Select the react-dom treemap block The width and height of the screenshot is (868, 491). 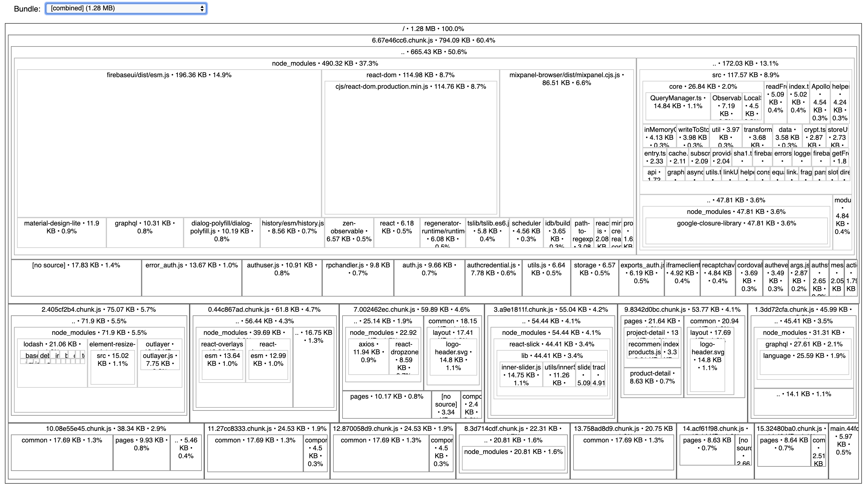point(410,75)
